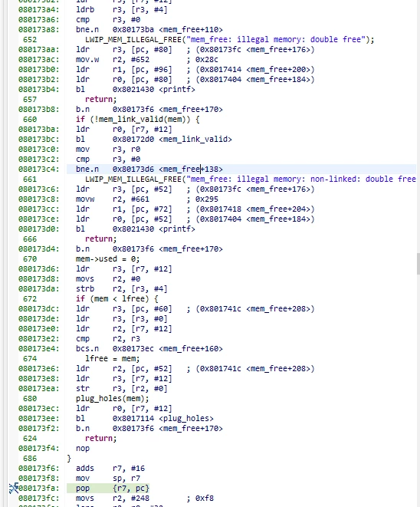This screenshot has height=507, width=420.
Task: Click the strb instruction at 080173da
Action: pos(122,289)
